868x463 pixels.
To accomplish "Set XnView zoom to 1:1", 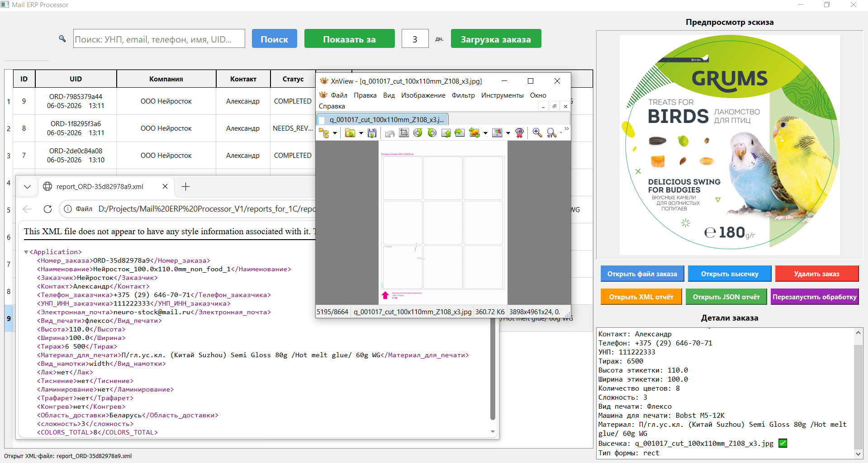I will point(551,133).
